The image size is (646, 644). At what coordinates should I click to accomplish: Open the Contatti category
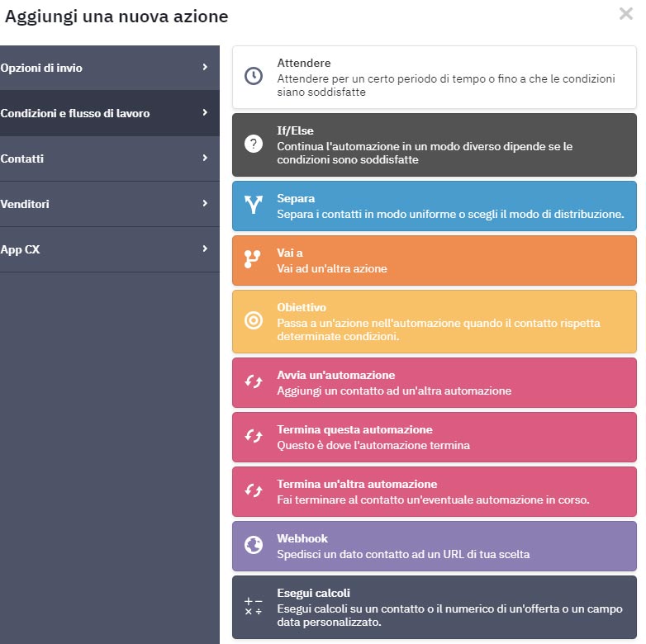tap(110, 159)
